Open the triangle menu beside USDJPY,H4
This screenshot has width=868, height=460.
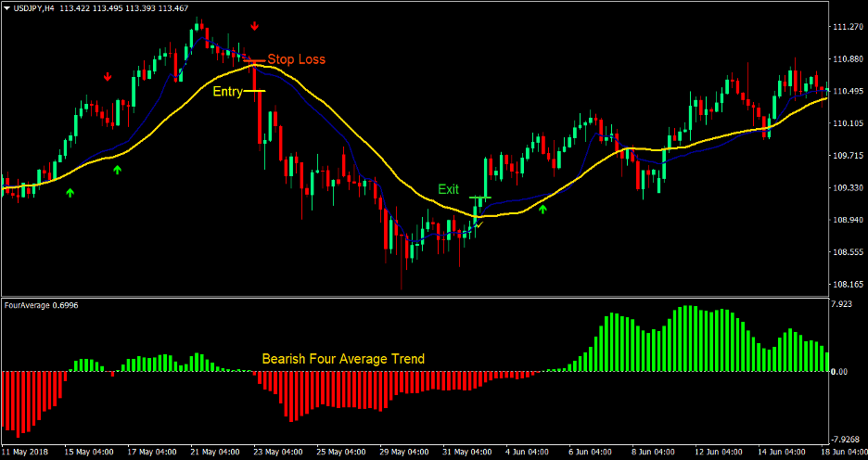point(6,8)
